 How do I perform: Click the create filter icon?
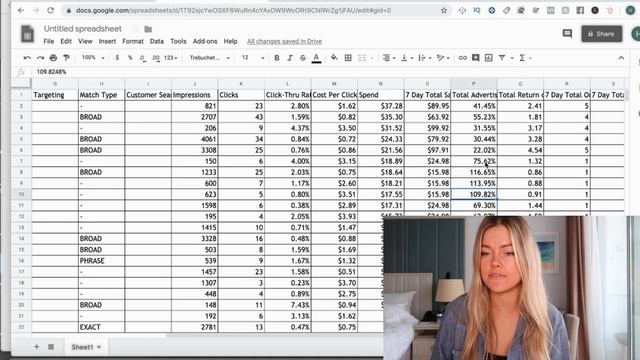(x=502, y=58)
